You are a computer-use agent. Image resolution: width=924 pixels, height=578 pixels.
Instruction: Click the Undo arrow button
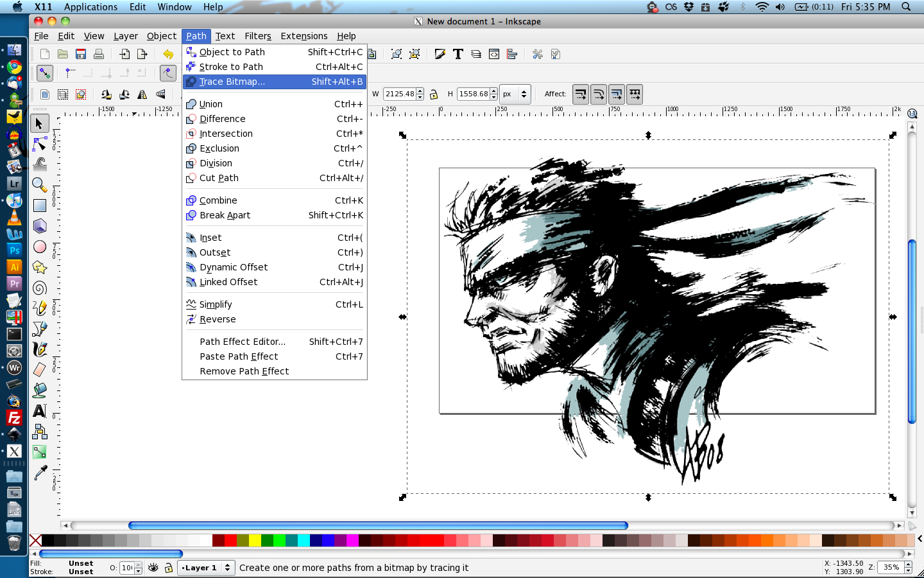[167, 54]
